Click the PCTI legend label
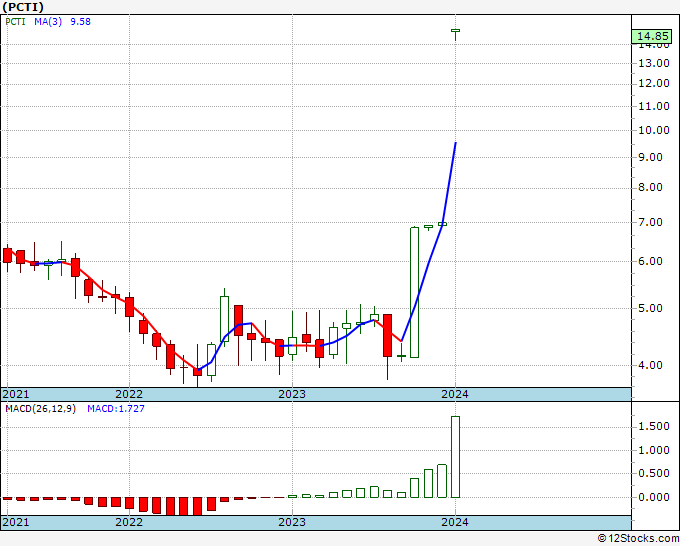 [x=15, y=22]
